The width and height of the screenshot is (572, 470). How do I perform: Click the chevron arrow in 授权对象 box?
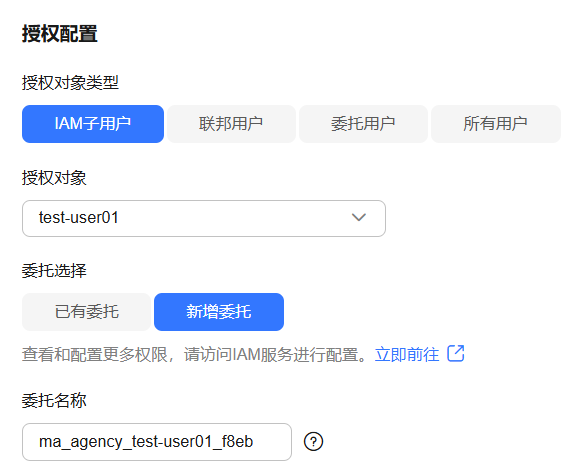(x=359, y=217)
